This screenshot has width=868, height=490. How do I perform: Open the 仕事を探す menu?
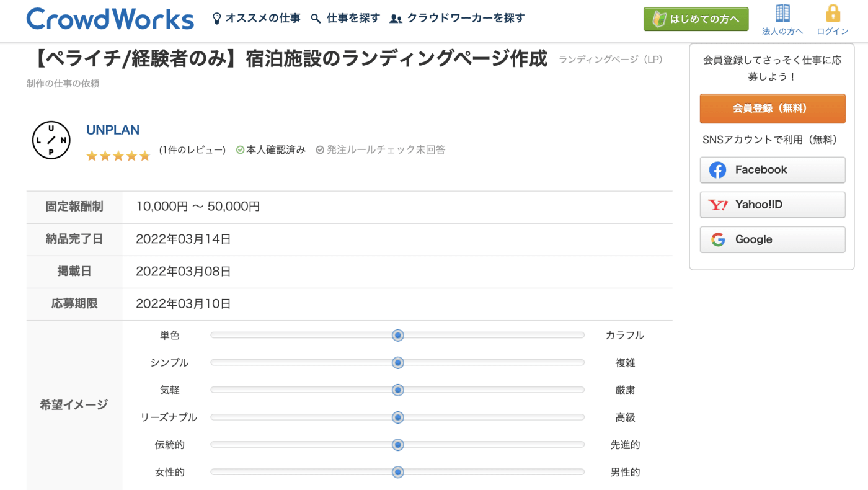tap(353, 19)
